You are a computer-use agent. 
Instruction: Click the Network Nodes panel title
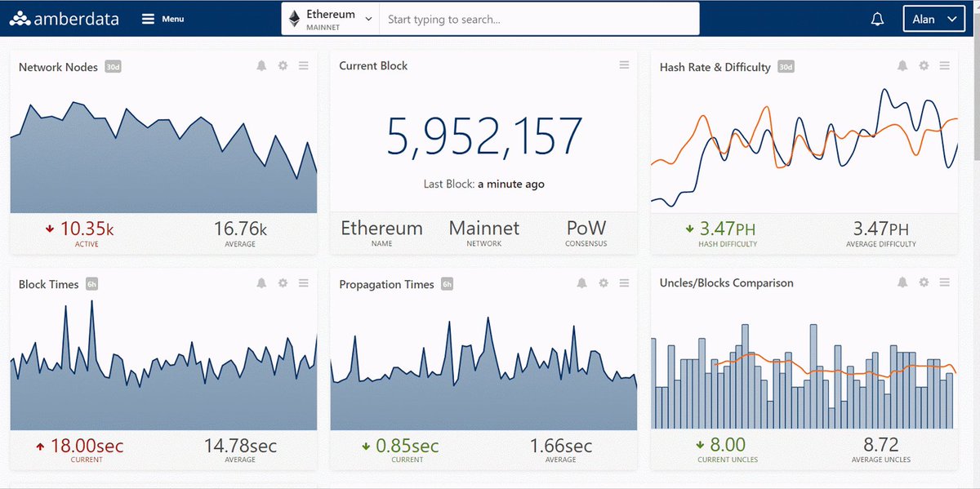pyautogui.click(x=58, y=67)
